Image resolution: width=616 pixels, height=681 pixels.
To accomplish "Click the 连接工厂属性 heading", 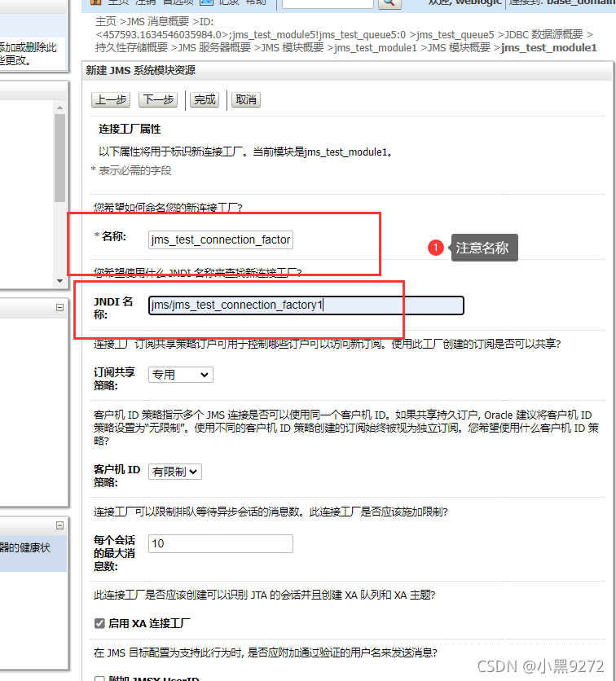I will [x=130, y=129].
